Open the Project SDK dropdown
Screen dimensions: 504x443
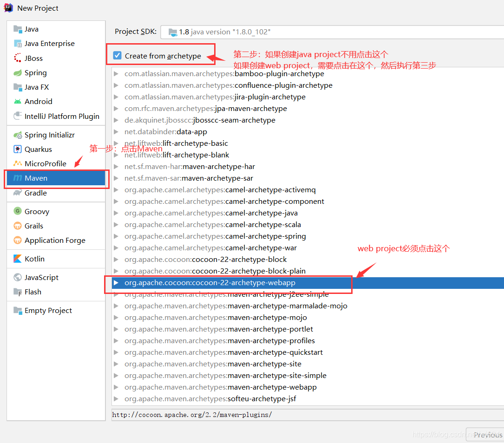tap(332, 32)
